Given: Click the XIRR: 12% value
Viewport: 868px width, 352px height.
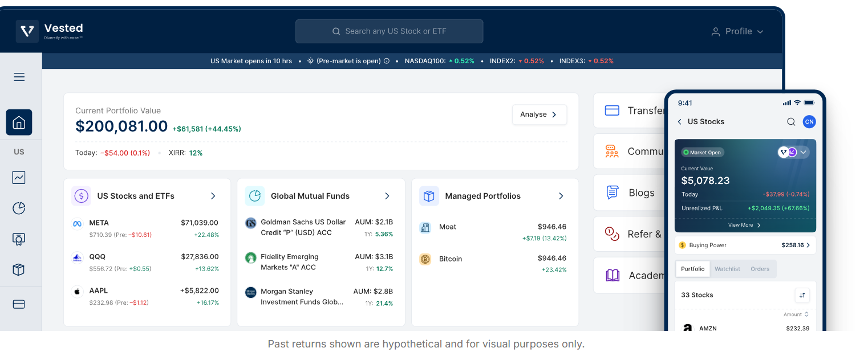Looking at the screenshot, I should point(185,153).
